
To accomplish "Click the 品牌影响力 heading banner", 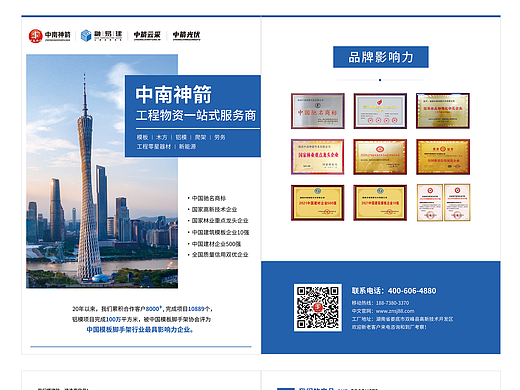I will [381, 57].
